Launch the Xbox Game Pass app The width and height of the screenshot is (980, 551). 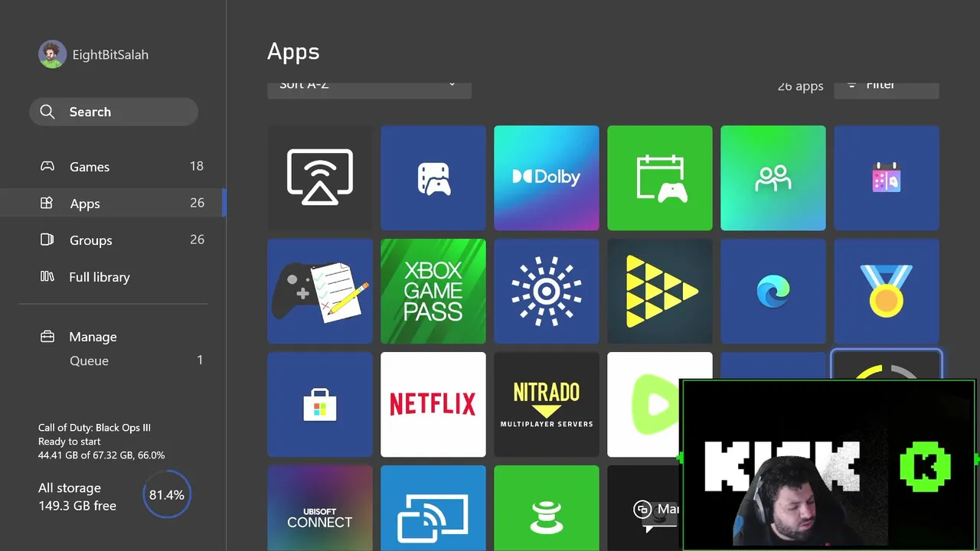coord(433,291)
